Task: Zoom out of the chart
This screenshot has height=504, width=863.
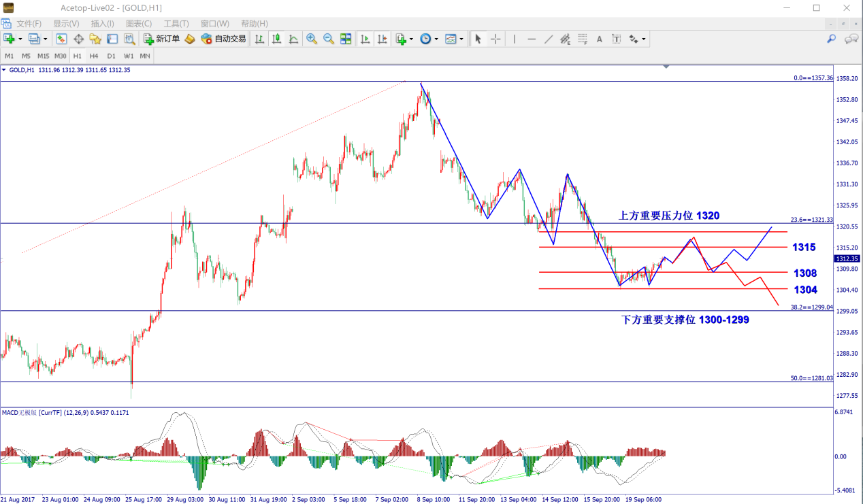Action: coord(328,39)
